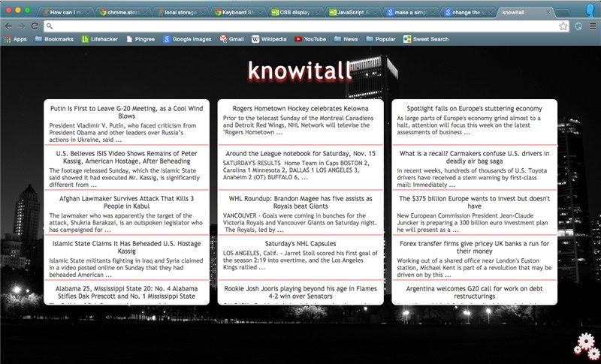Image resolution: width=601 pixels, height=364 pixels.
Task: Open Rookie Josh Jooris Flames article
Action: (x=300, y=293)
